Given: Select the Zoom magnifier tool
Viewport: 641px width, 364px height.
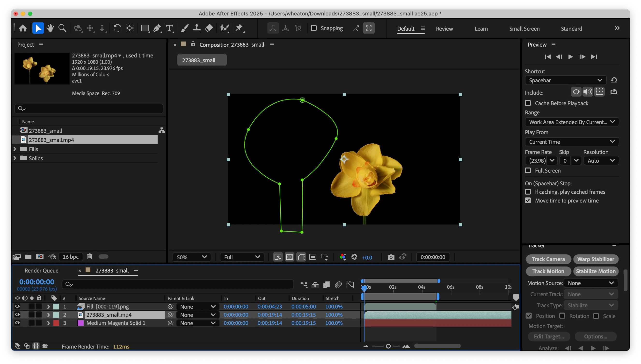Looking at the screenshot, I should pyautogui.click(x=62, y=28).
